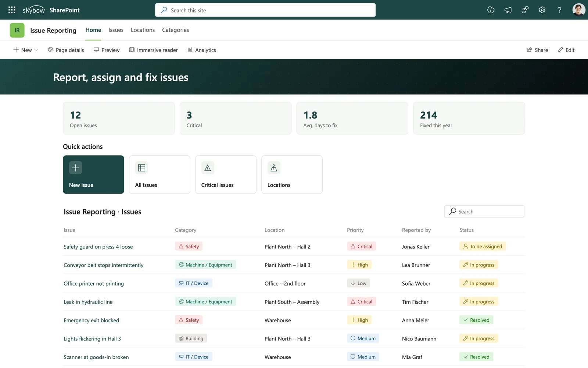588x368 pixels.
Task: Click the Page details gear icon
Action: [x=51, y=50]
